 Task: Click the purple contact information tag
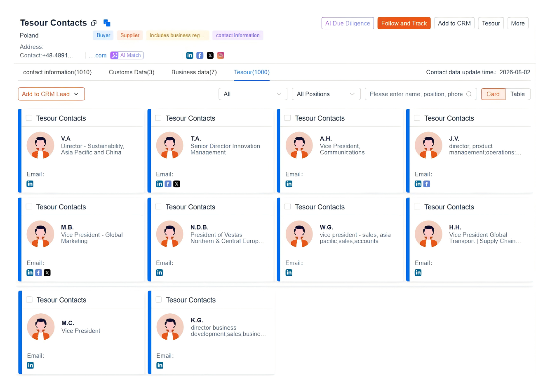pyautogui.click(x=238, y=35)
